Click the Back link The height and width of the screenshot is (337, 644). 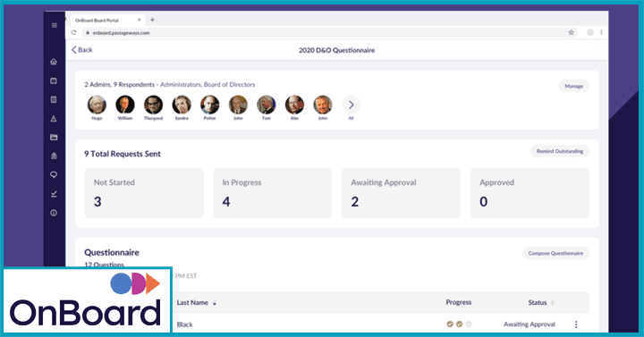(82, 50)
